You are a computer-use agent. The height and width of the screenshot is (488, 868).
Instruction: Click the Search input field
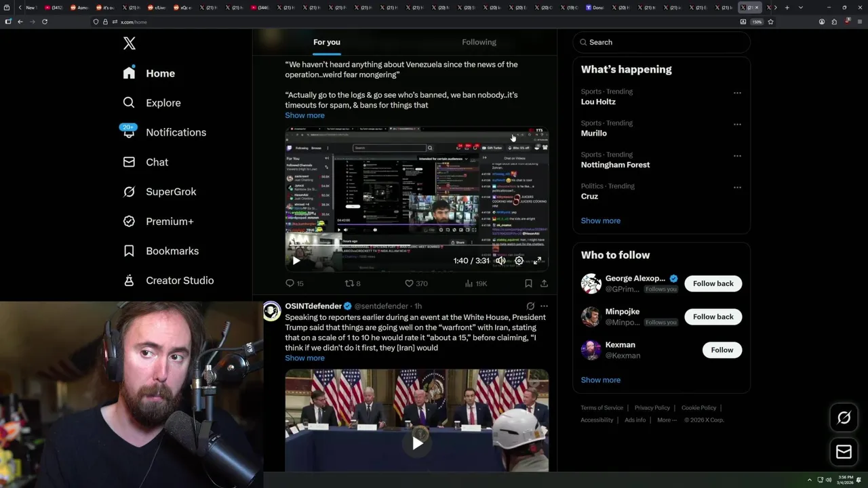[661, 42]
